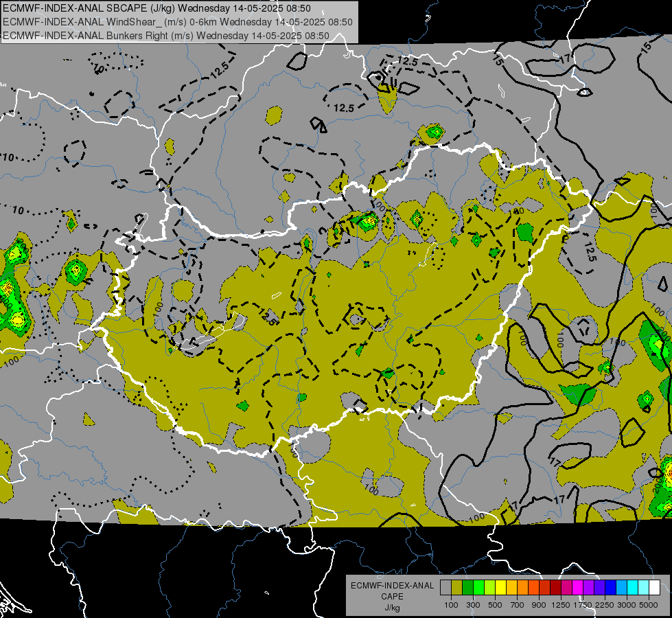Viewport: 672px width, 618px height.
Task: Click the magenta legend swatch
Action: (x=578, y=588)
